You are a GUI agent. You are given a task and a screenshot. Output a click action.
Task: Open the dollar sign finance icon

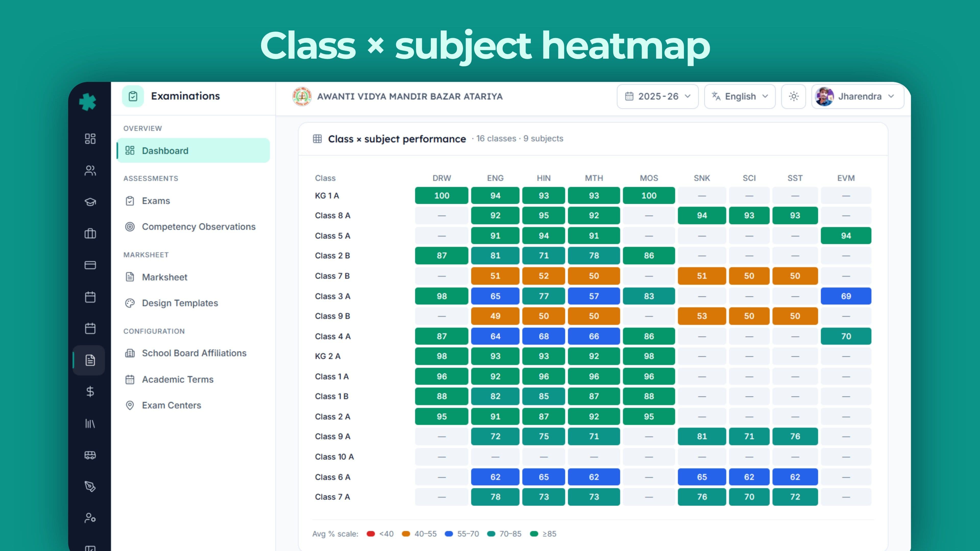(90, 392)
